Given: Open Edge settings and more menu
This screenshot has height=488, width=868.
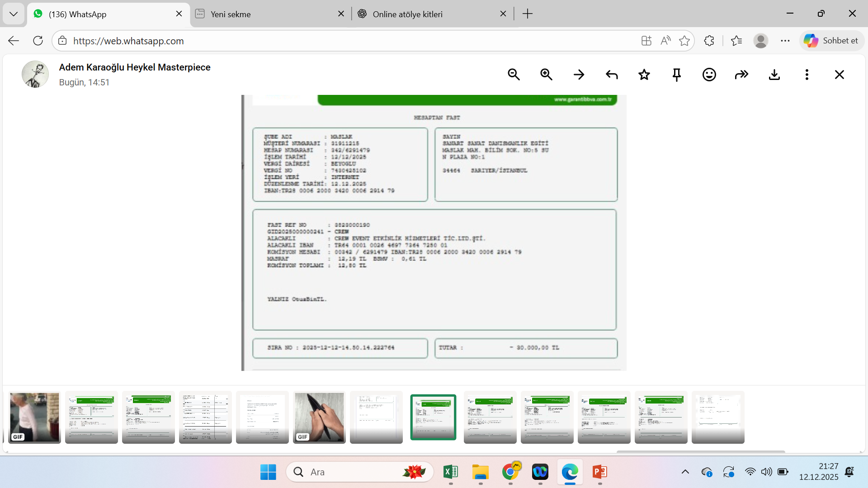Looking at the screenshot, I should pos(785,41).
